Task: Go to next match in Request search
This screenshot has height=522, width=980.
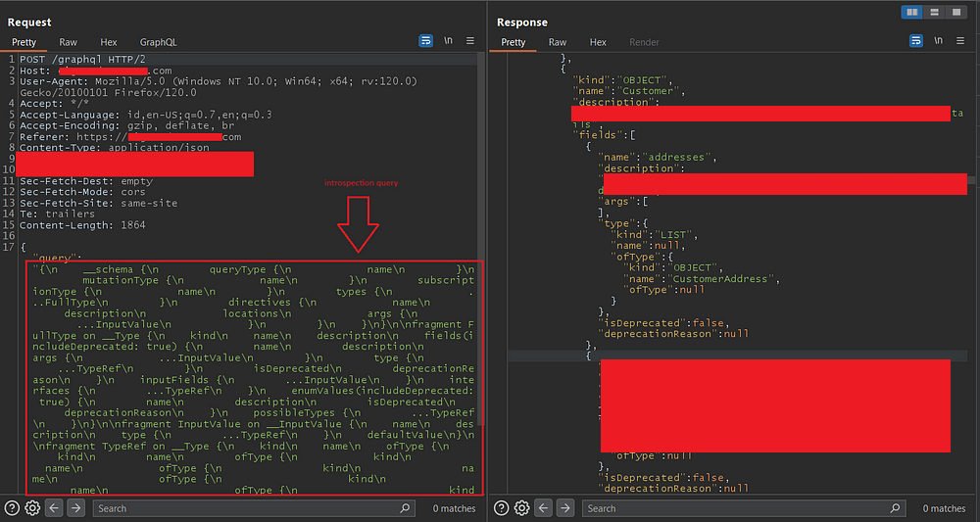Action: coord(75,507)
